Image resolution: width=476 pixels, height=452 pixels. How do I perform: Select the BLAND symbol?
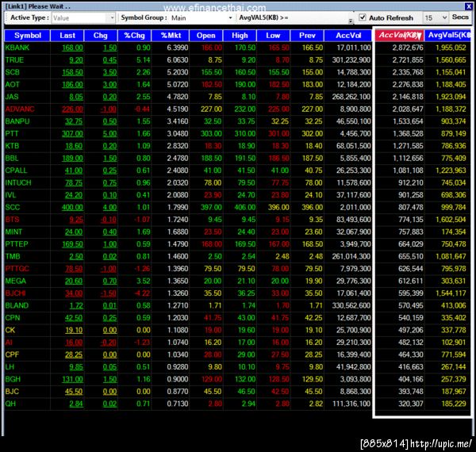pos(17,306)
